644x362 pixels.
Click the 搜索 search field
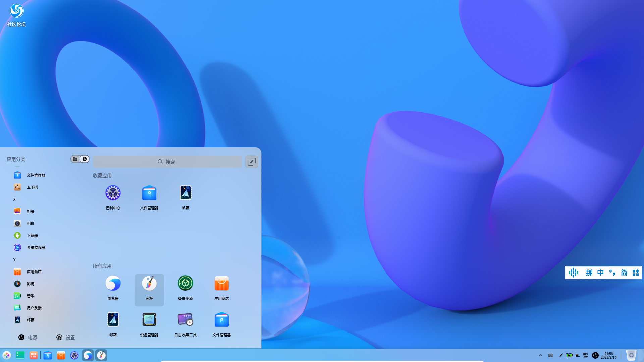(167, 162)
